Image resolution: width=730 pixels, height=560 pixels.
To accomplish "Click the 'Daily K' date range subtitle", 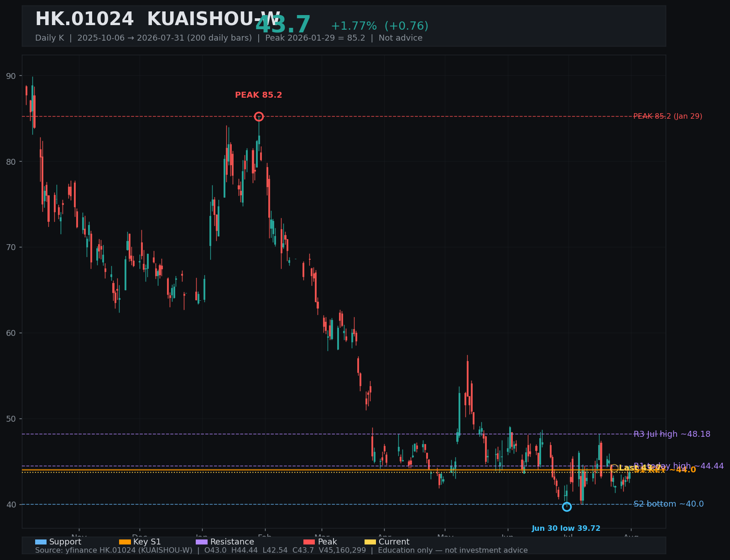I will [229, 38].
